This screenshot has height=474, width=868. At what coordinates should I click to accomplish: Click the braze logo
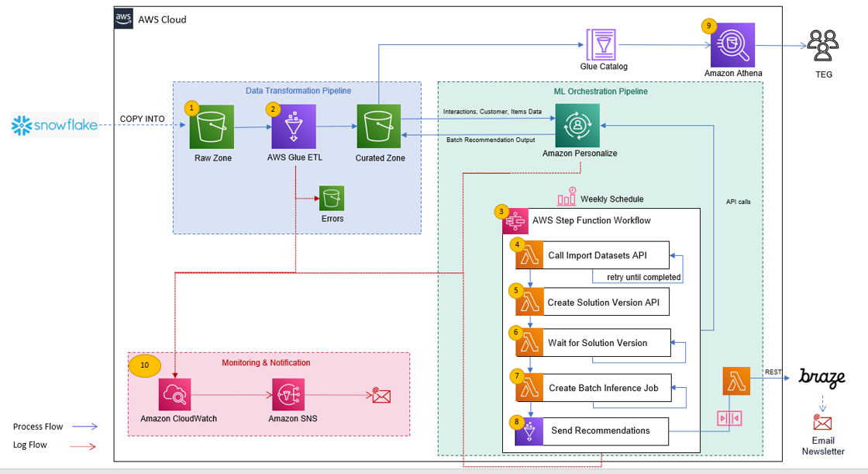tap(821, 378)
